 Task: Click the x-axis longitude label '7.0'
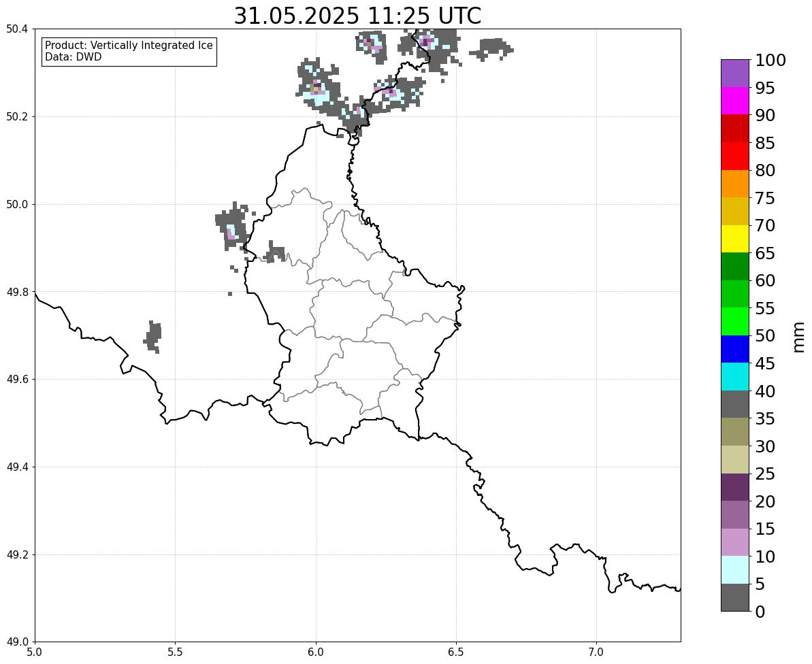[x=596, y=652]
